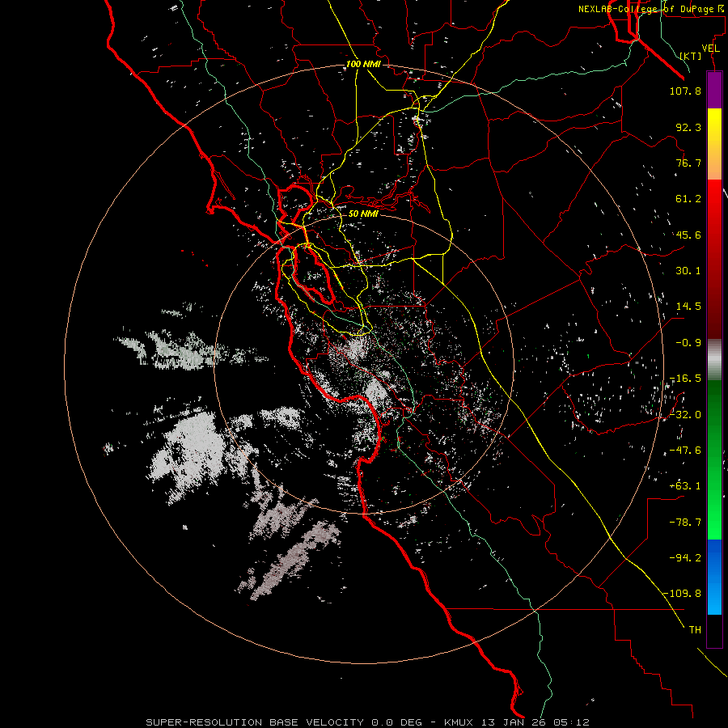Select the 61.2 legend value
Screen dimensions: 728x728
click(x=688, y=199)
